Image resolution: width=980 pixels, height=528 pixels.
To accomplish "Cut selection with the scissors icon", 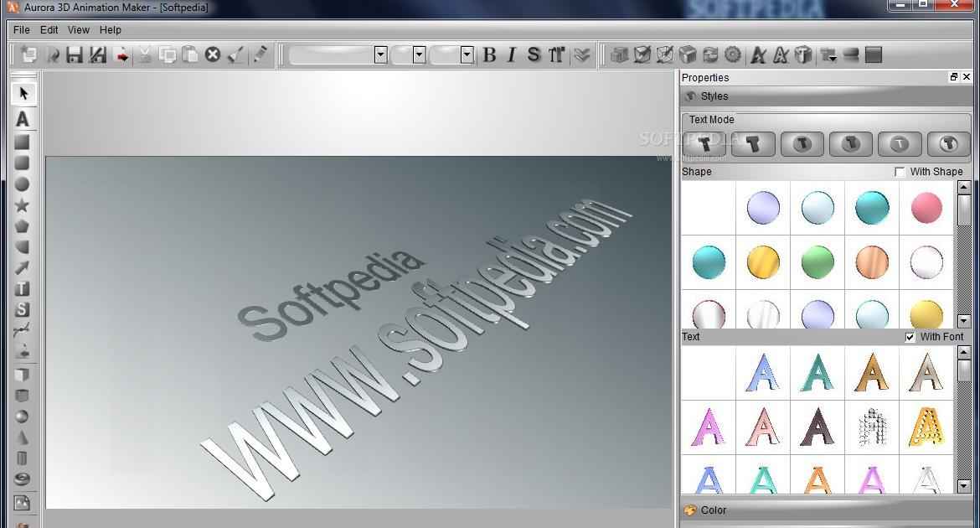I will [x=144, y=55].
